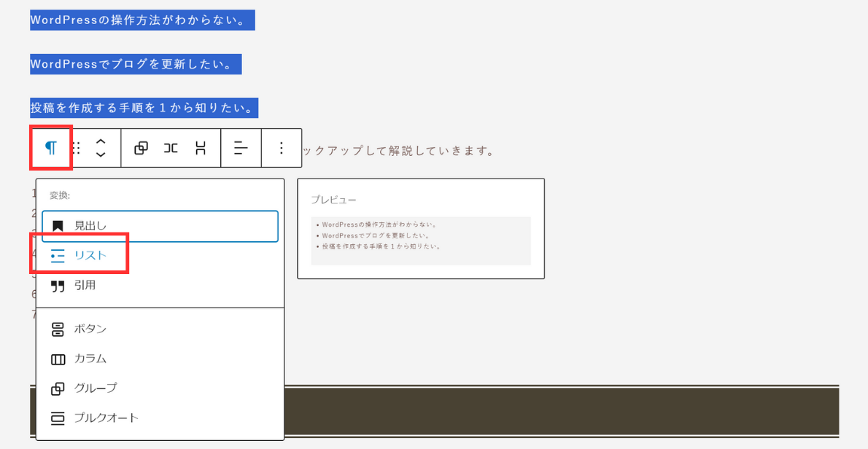Image resolution: width=868 pixels, height=449 pixels.
Task: Move the selected blocks down
Action: (101, 155)
